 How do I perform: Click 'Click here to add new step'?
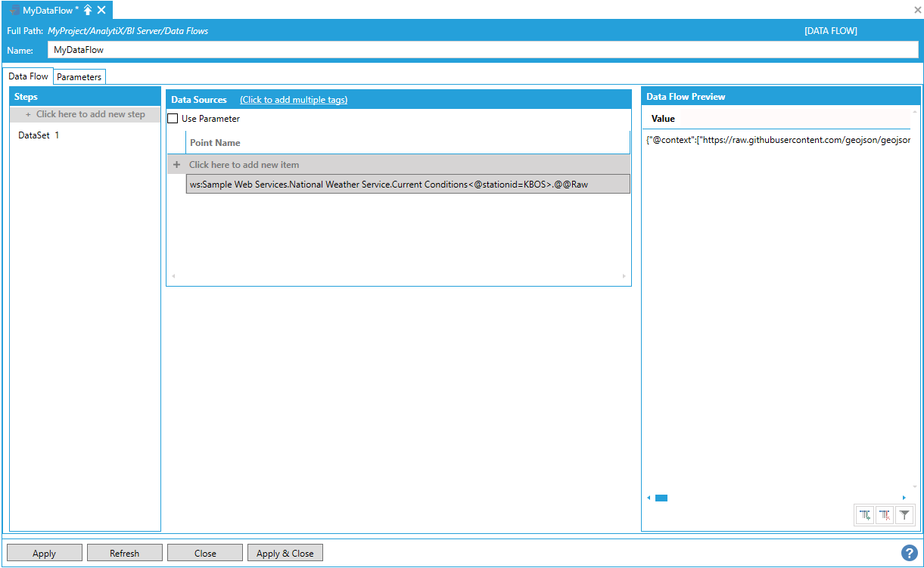coord(86,114)
